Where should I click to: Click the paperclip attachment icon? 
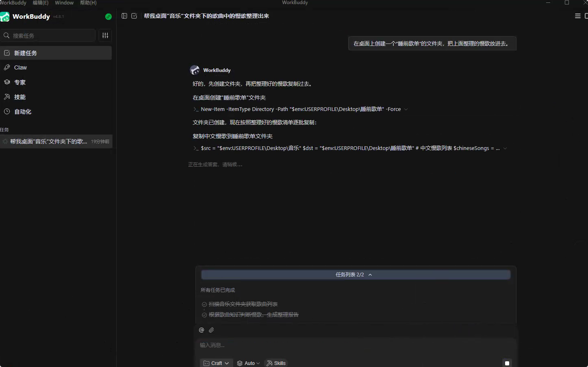[x=211, y=330]
